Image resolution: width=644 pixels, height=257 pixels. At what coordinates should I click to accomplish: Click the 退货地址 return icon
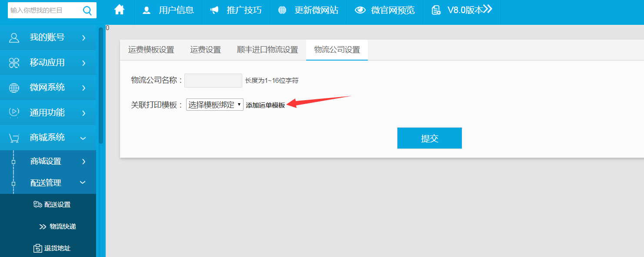38,248
